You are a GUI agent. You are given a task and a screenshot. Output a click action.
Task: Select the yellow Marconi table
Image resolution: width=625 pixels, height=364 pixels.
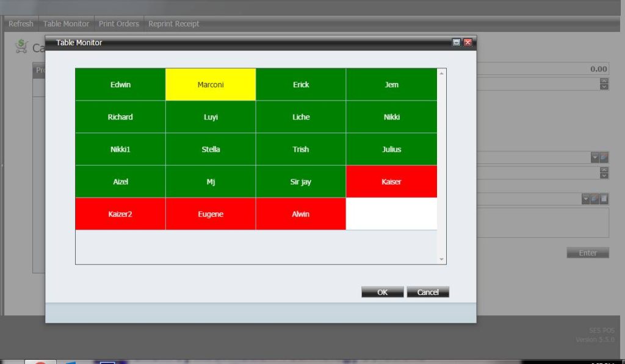tap(211, 85)
